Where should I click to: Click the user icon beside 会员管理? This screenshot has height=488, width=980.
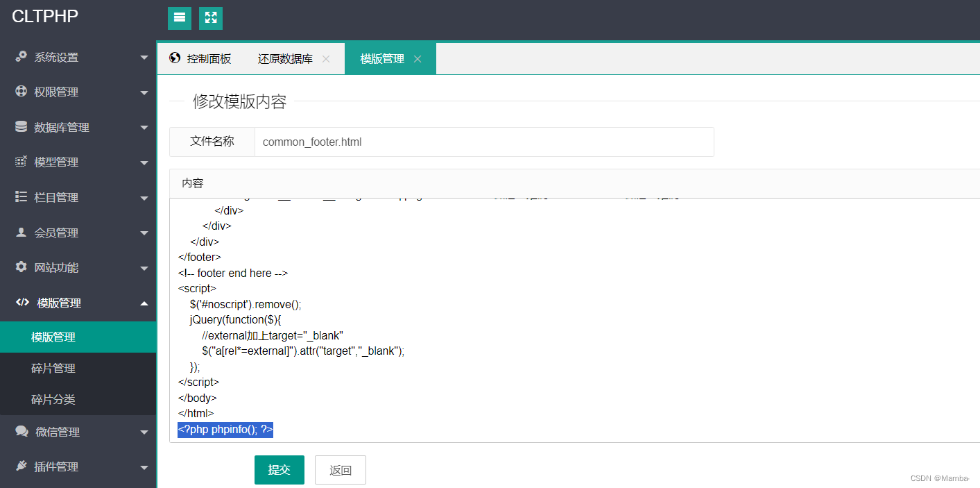22,233
